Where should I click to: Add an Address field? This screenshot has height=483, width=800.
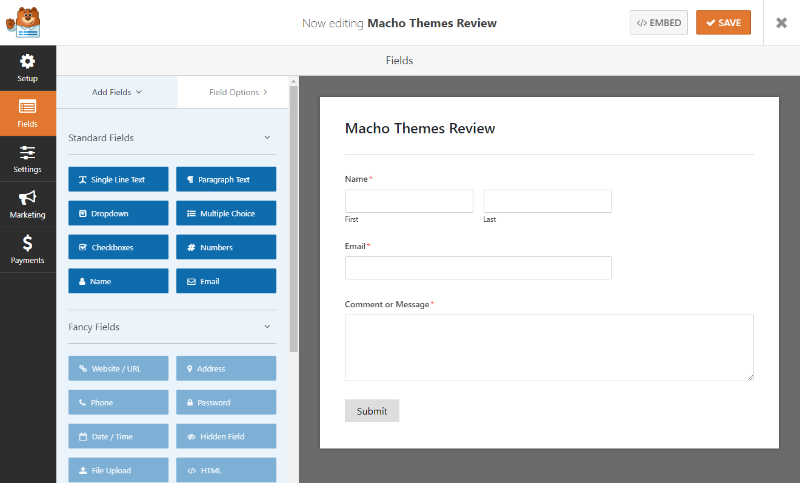click(226, 368)
